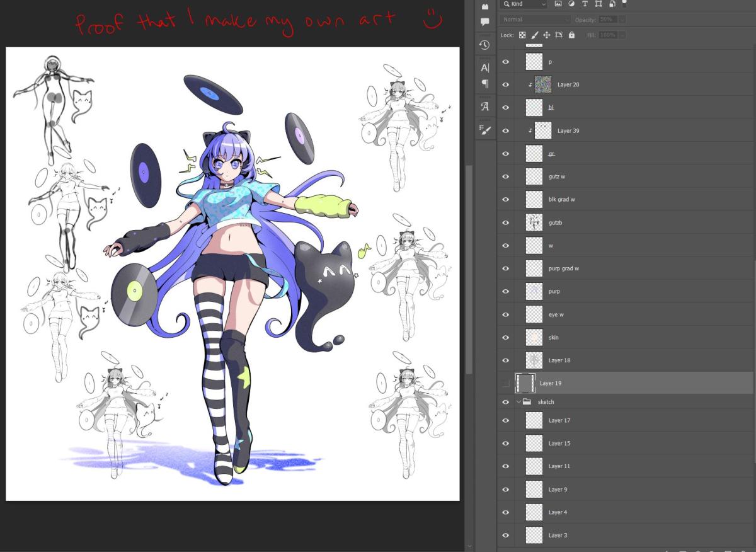The height and width of the screenshot is (552, 756).
Task: Open the Character panel icon
Action: tap(484, 67)
